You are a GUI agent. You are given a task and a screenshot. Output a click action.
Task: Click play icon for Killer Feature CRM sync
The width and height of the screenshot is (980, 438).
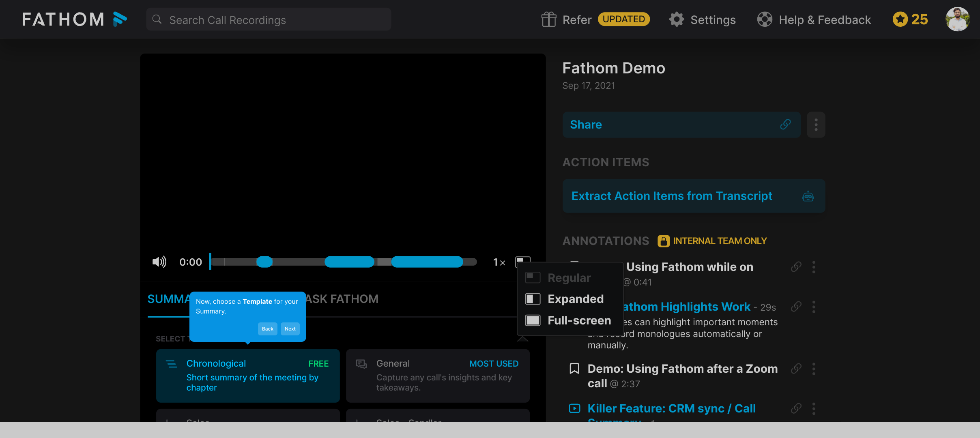(x=574, y=408)
